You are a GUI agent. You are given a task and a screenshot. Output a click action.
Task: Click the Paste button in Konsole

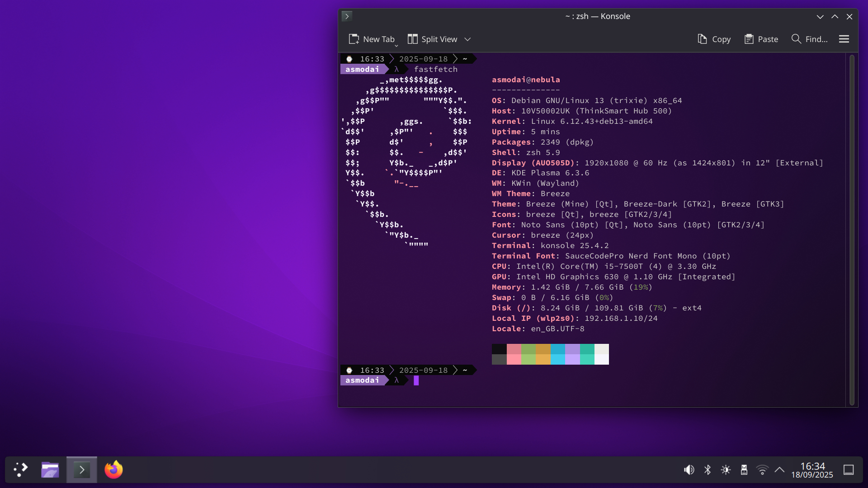click(761, 39)
